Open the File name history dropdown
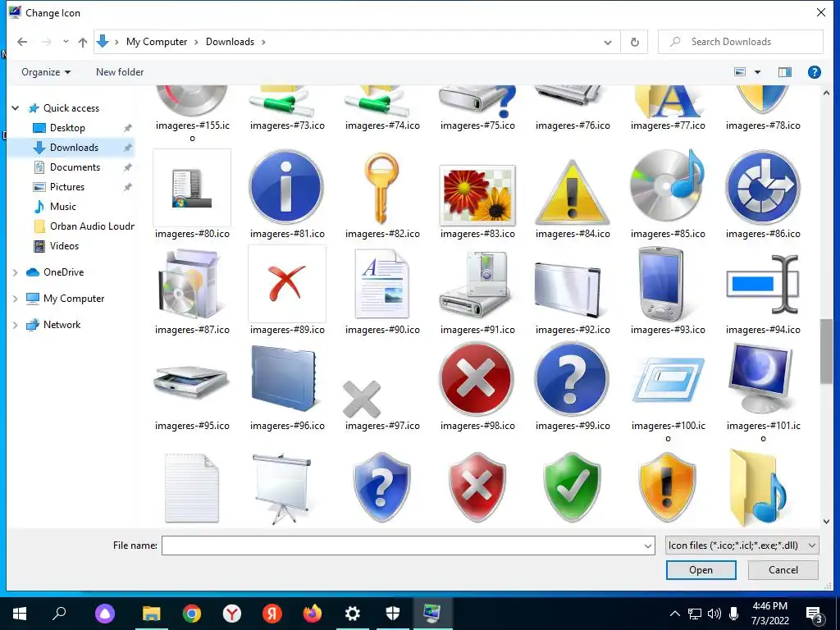The width and height of the screenshot is (840, 630). pos(648,546)
